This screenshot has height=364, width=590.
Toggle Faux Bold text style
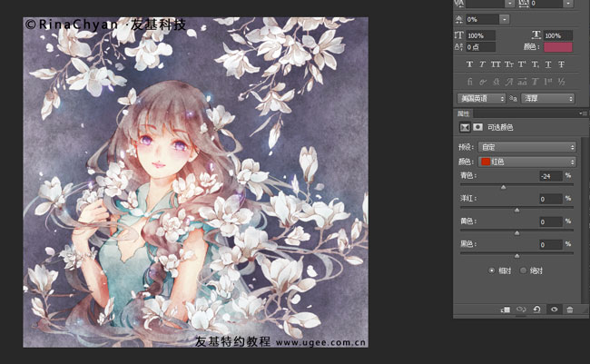tap(469, 64)
